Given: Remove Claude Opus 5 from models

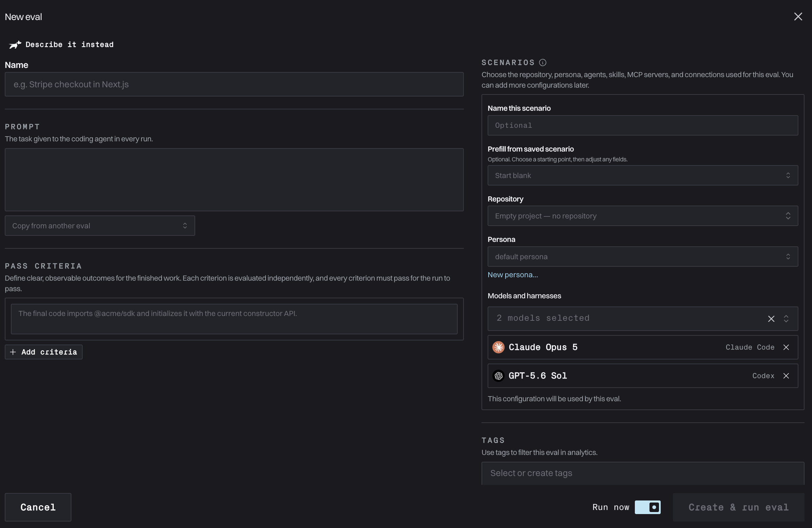Looking at the screenshot, I should [786, 347].
